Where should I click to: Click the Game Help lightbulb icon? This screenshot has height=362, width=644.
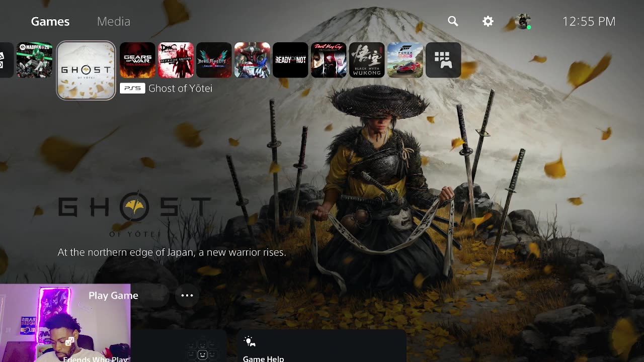coord(250,342)
